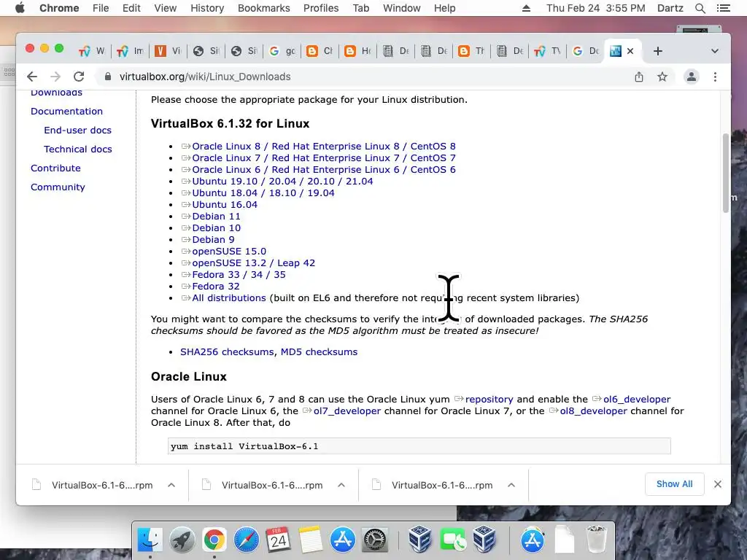Launch Launchpad from the Dock
This screenshot has height=560, width=747.
pyautogui.click(x=182, y=540)
